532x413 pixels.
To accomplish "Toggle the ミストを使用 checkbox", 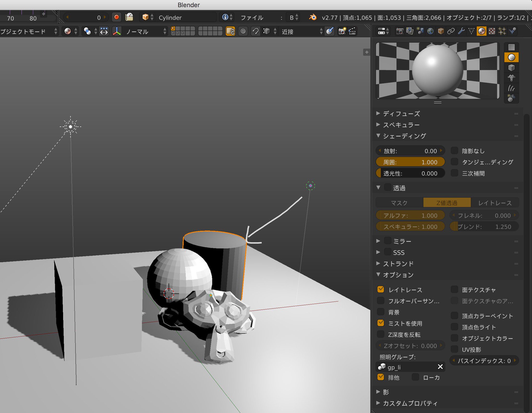I will tap(381, 323).
